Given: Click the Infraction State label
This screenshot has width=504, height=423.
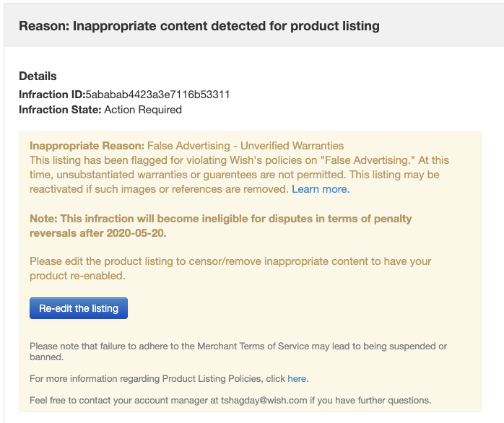Looking at the screenshot, I should pyautogui.click(x=60, y=110).
